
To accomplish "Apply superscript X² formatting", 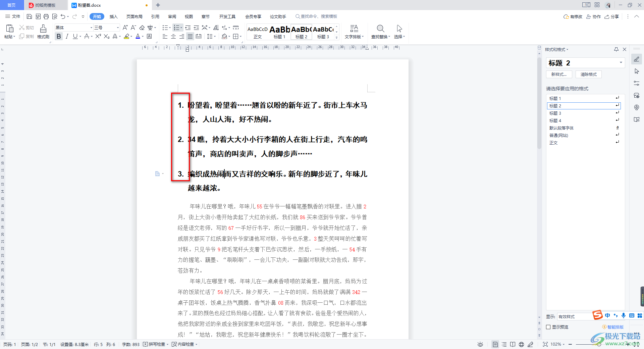I will [x=98, y=36].
